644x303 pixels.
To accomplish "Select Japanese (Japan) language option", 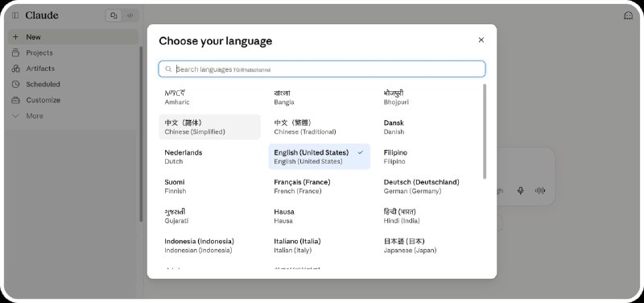I will click(x=429, y=246).
